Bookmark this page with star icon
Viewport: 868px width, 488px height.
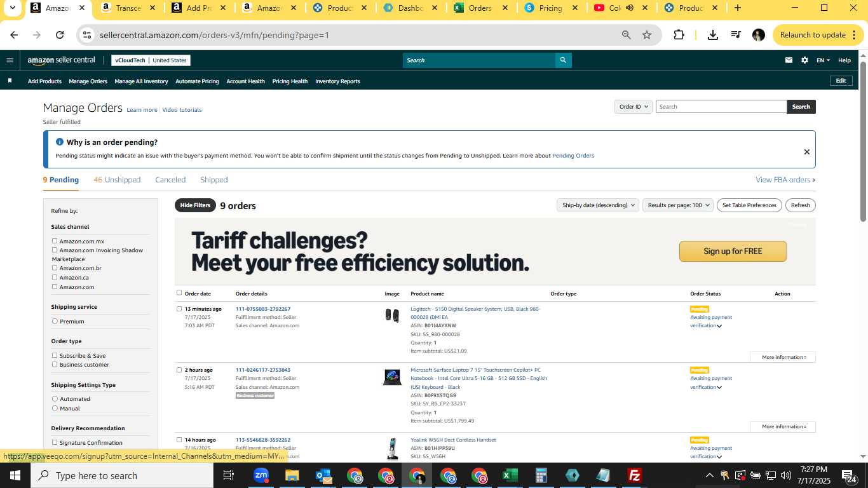pos(647,35)
